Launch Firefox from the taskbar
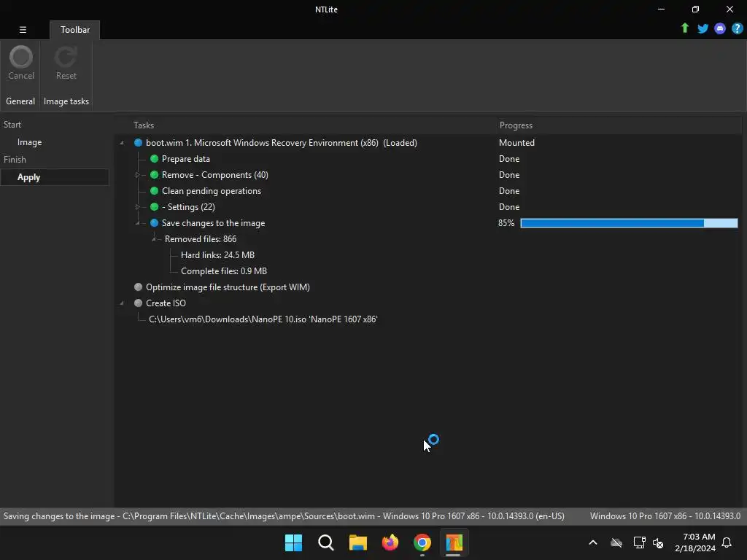The width and height of the screenshot is (747, 560). click(x=390, y=542)
